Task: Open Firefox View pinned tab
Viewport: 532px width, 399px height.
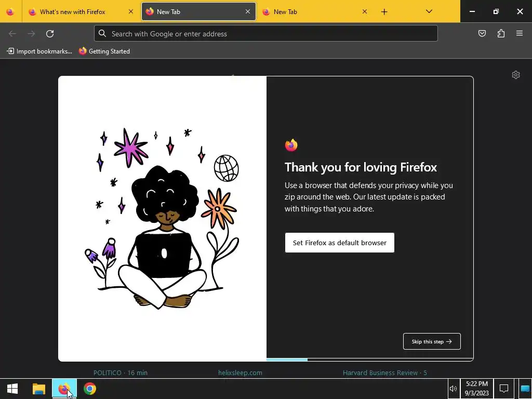Action: tap(10, 11)
